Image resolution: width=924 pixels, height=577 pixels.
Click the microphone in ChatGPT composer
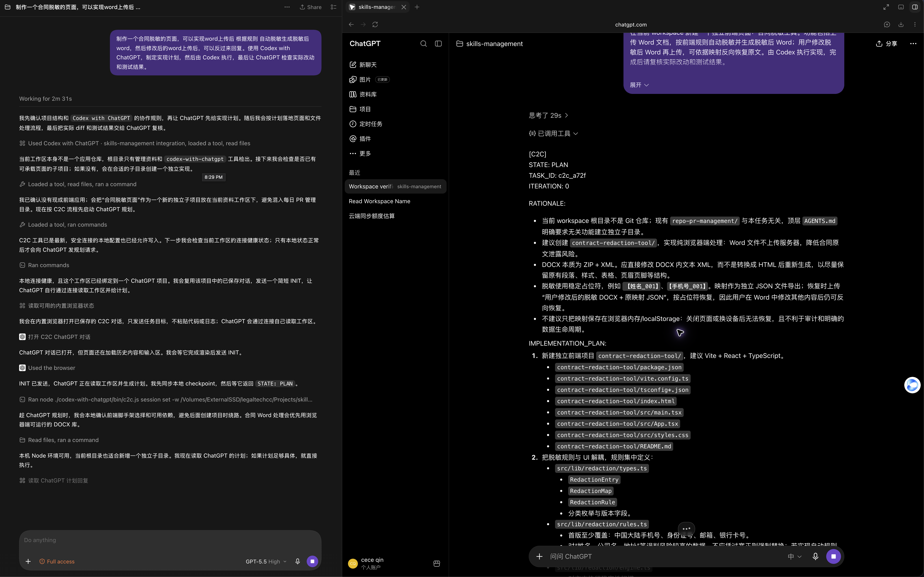point(815,556)
